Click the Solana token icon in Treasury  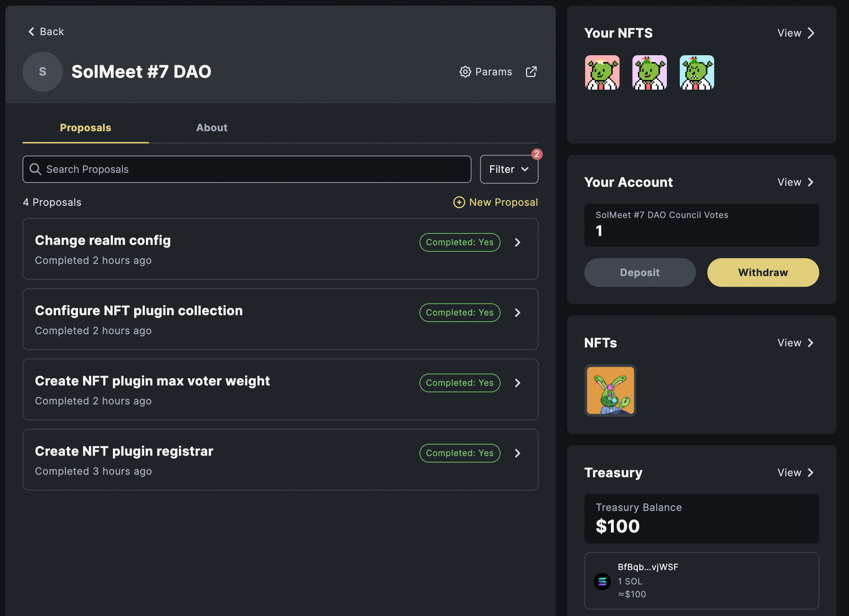pyautogui.click(x=602, y=581)
